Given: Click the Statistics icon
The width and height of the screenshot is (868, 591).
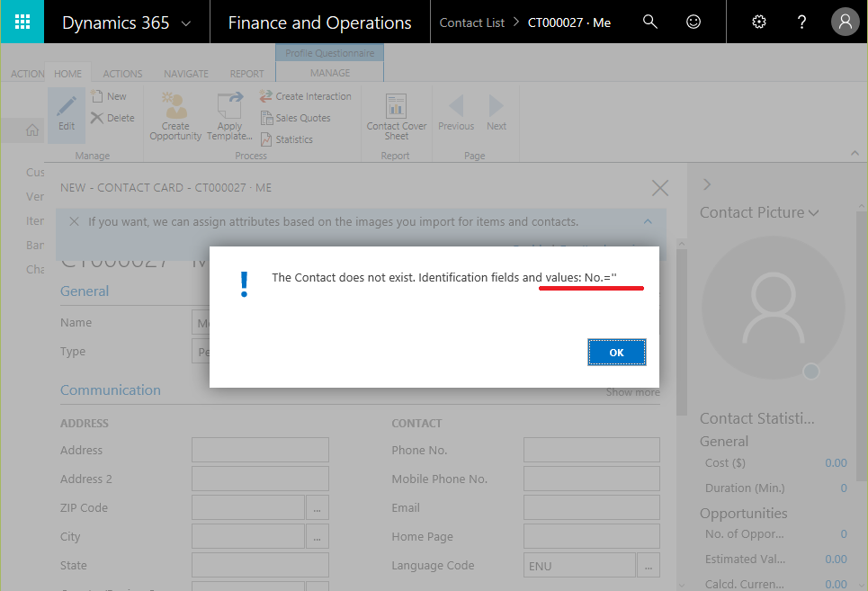Looking at the screenshot, I should coord(266,139).
